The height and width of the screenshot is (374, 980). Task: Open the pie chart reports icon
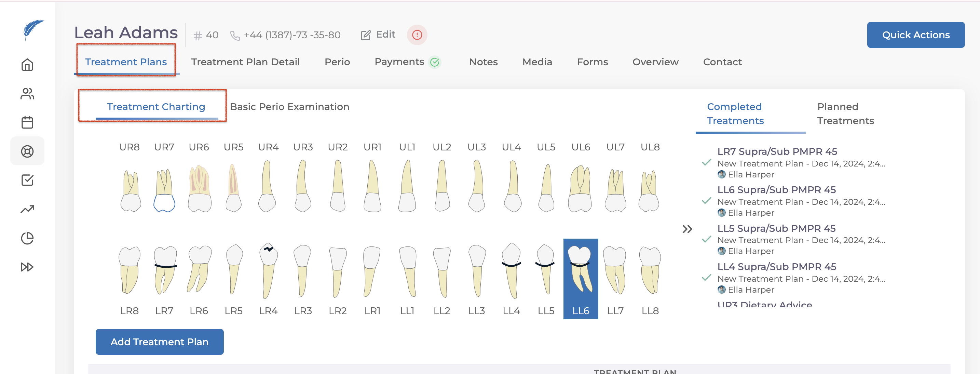[27, 238]
